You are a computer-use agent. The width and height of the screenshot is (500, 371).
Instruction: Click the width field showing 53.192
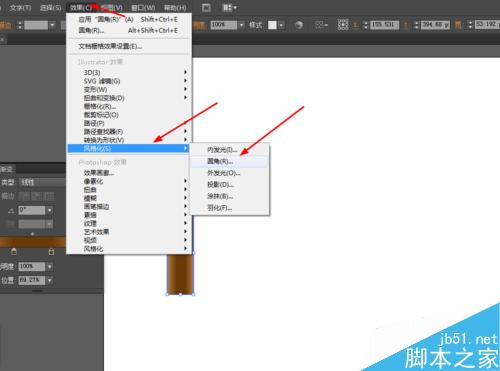(x=487, y=24)
